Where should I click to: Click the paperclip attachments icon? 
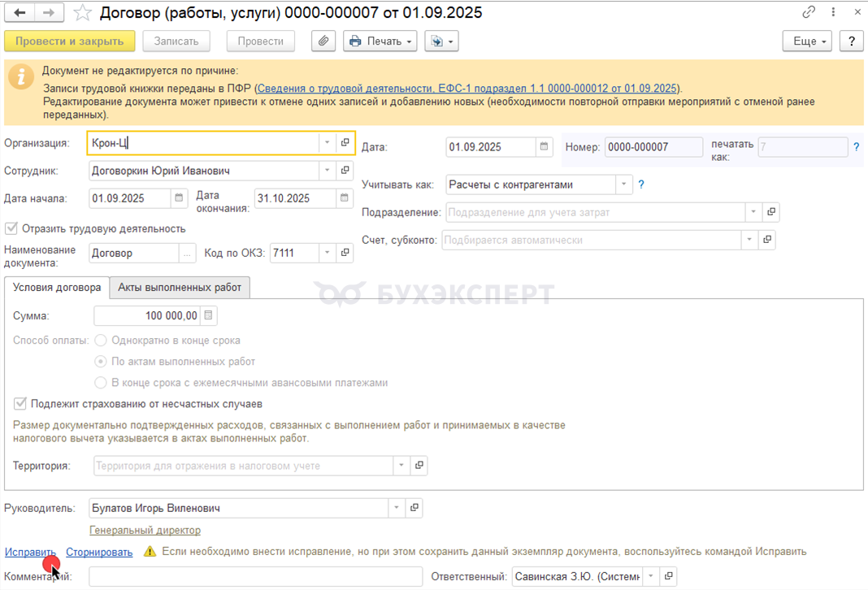323,41
